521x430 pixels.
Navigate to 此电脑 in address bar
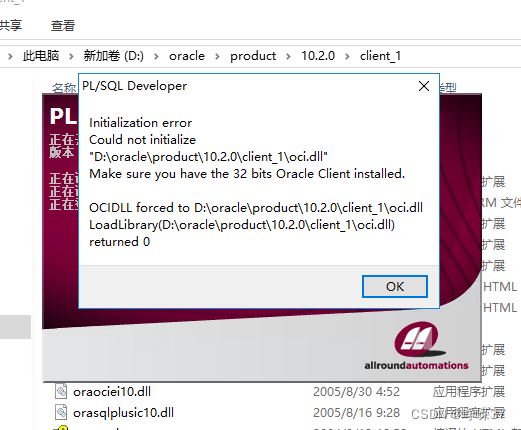41,56
